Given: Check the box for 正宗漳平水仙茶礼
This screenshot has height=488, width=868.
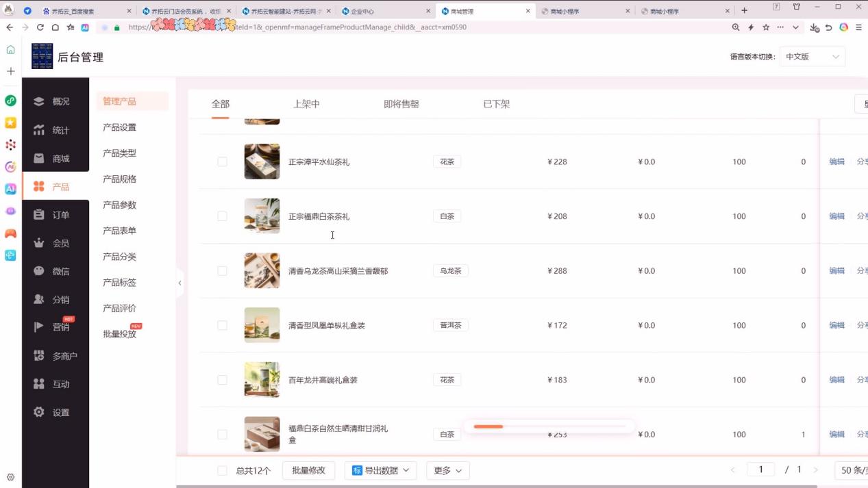Looking at the screenshot, I should [x=222, y=162].
